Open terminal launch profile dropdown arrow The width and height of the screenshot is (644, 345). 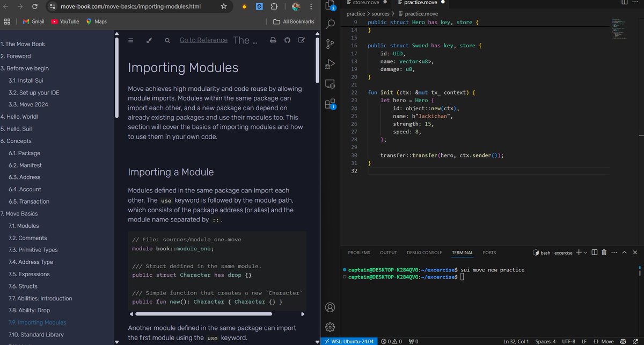[x=586, y=253]
